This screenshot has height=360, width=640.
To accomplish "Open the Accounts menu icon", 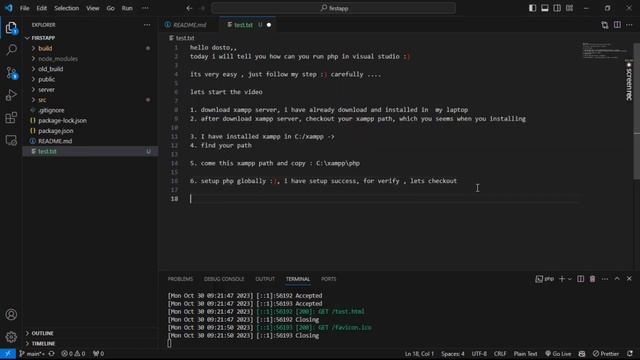I will tap(11, 315).
